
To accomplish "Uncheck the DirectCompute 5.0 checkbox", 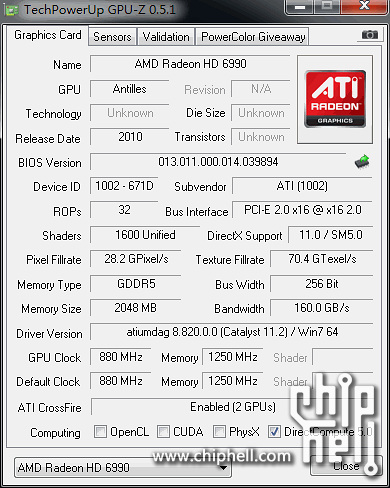I will (274, 432).
